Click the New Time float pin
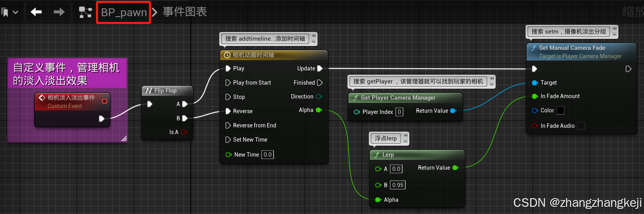Image resolution: width=644 pixels, height=214 pixels. click(x=228, y=155)
